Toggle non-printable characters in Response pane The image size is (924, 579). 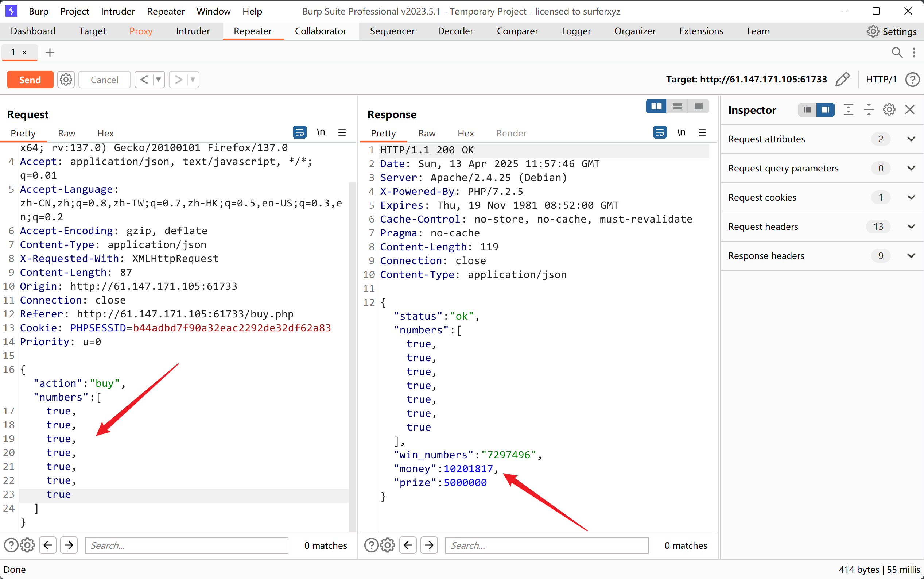pos(681,132)
